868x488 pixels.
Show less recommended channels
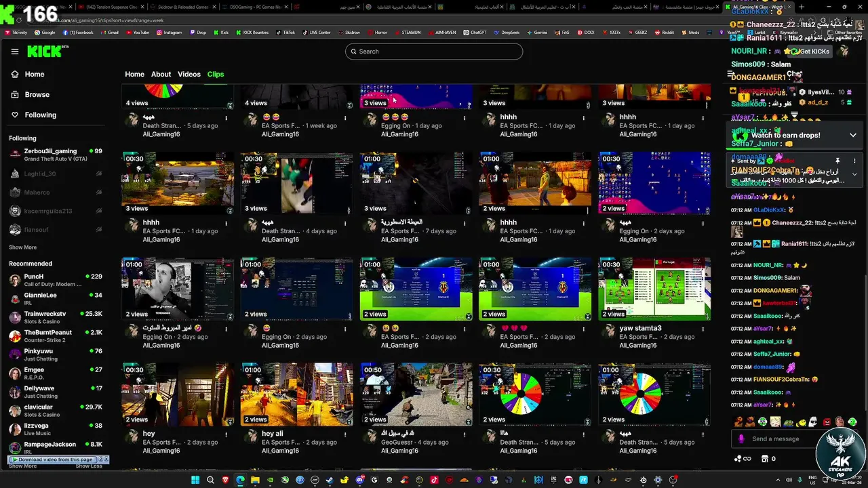[x=89, y=466]
